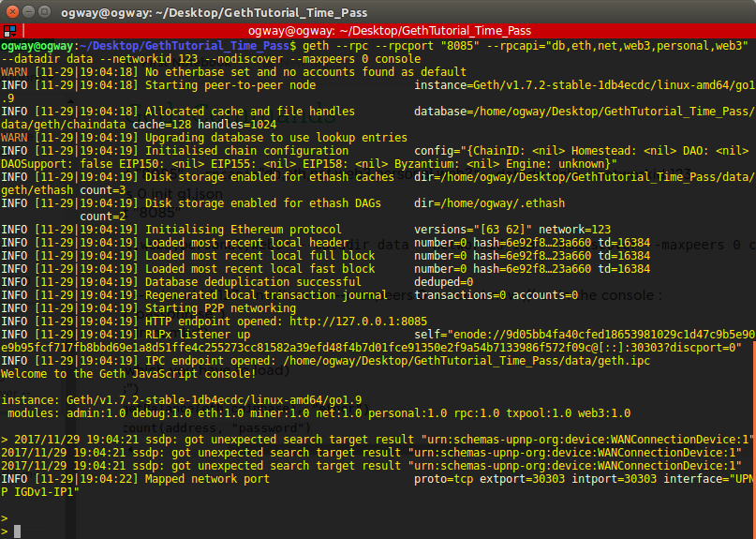Click the network=123 value
The height and width of the screenshot is (539, 756).
click(574, 230)
